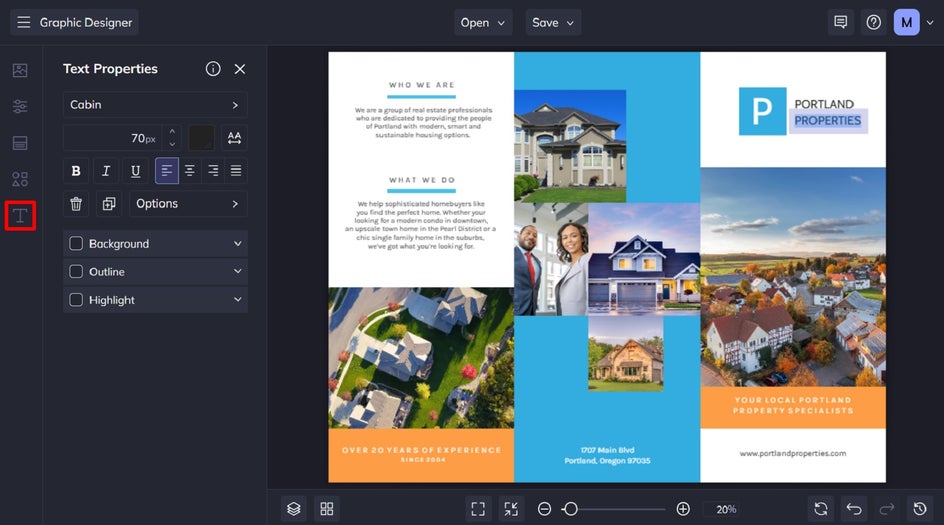Screen dimensions: 944x525
Task: Open letter spacing AA options
Action: click(234, 138)
